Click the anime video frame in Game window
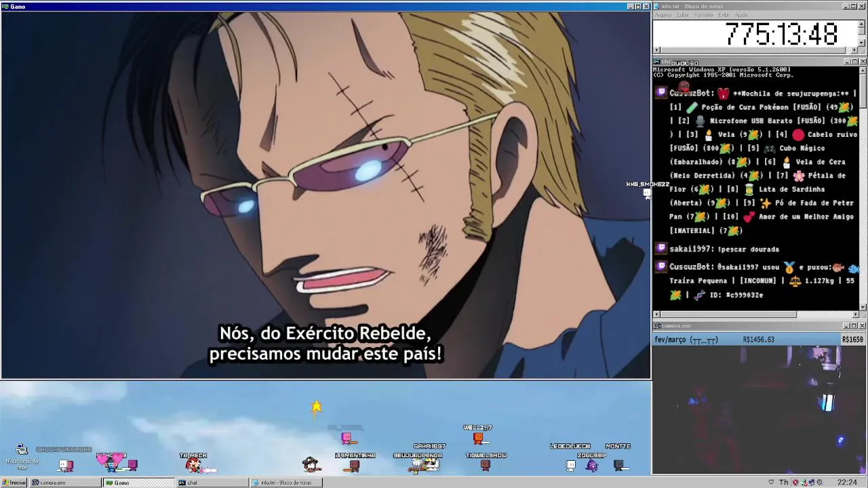This screenshot has width=868, height=488. point(326,195)
